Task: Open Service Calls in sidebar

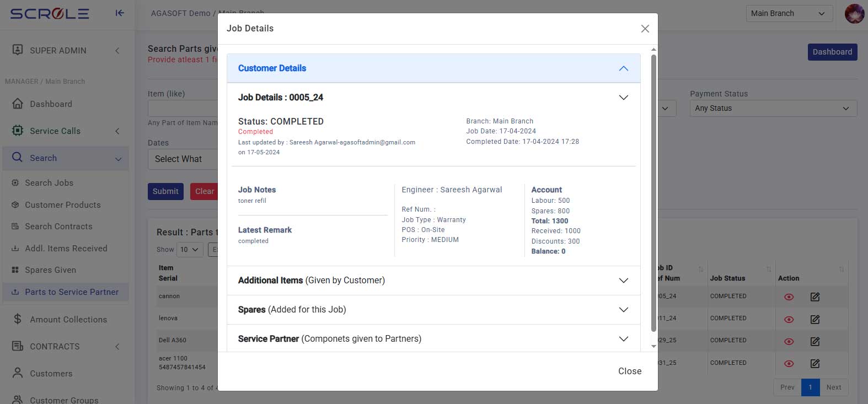Action: (x=66, y=131)
